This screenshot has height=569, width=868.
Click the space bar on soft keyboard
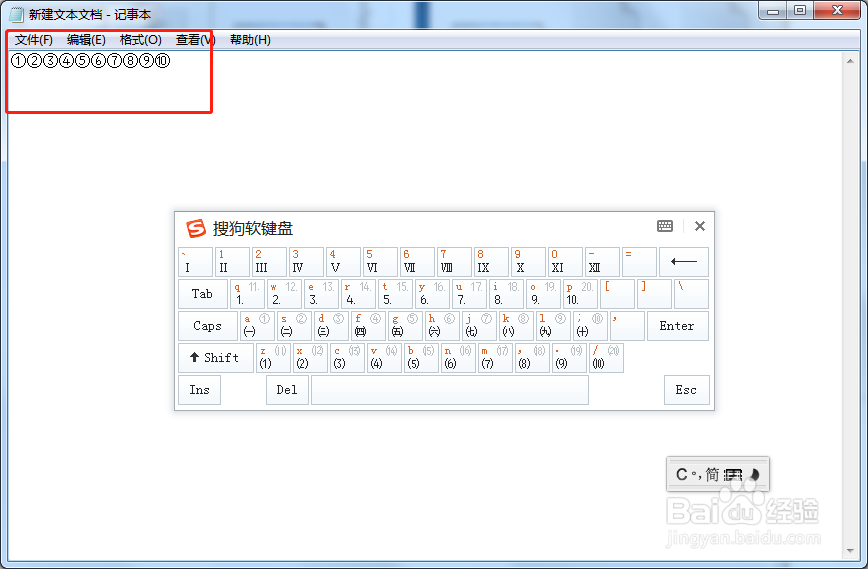pyautogui.click(x=450, y=390)
